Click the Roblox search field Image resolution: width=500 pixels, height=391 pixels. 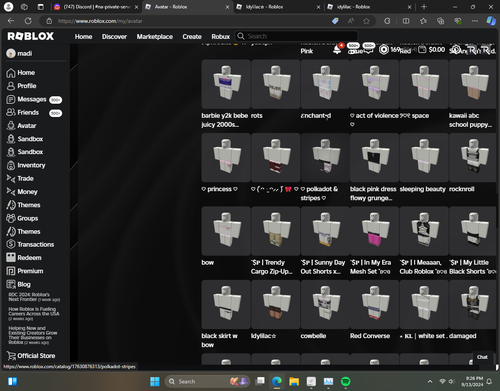[x=296, y=36]
